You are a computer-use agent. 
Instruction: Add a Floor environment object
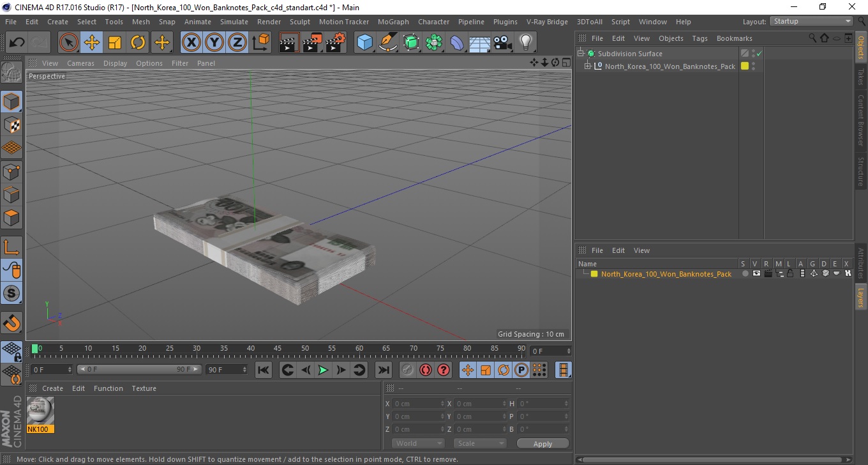[479, 43]
